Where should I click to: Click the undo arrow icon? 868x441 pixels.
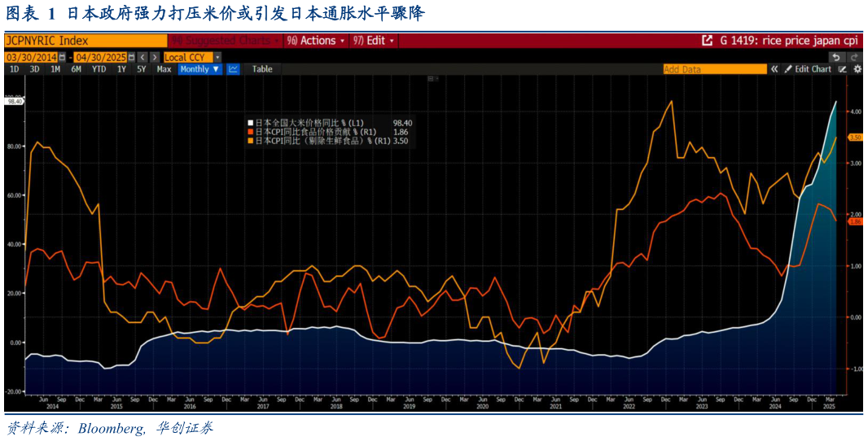pyautogui.click(x=835, y=57)
